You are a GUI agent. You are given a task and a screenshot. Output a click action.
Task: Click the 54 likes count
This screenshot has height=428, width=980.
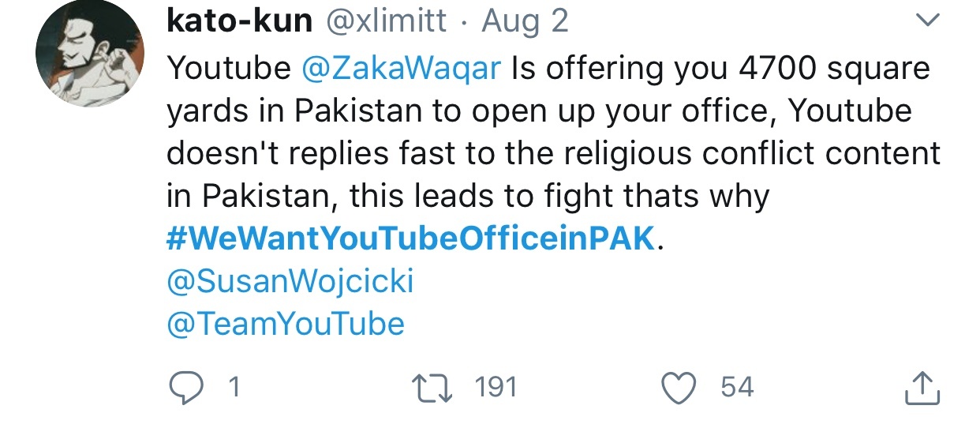[x=738, y=387]
